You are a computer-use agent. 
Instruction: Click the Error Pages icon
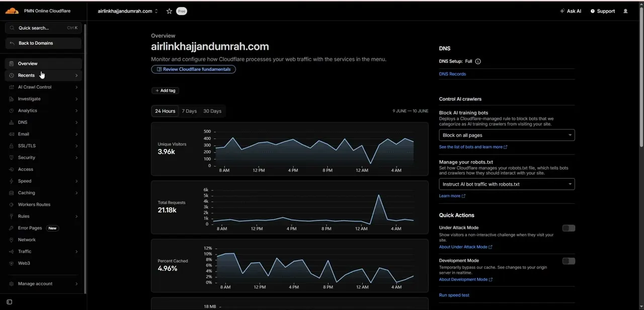click(x=12, y=228)
